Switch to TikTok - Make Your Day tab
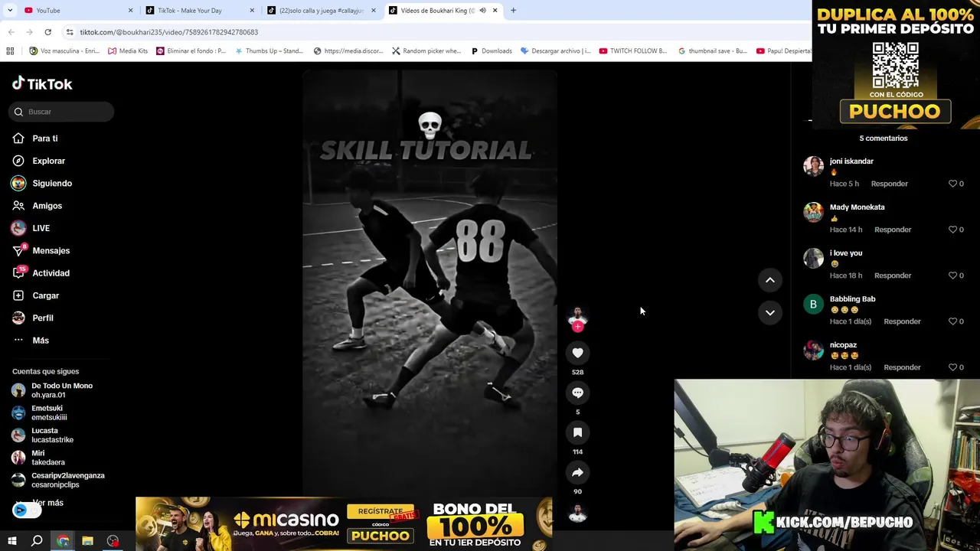This screenshot has width=980, height=551. 199,10
